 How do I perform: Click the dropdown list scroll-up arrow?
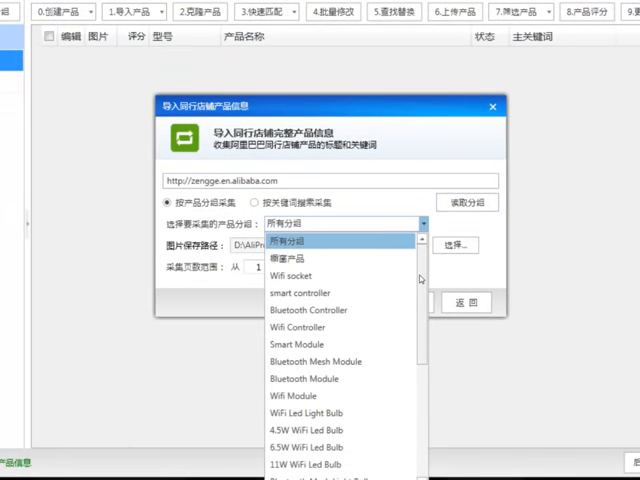point(422,239)
